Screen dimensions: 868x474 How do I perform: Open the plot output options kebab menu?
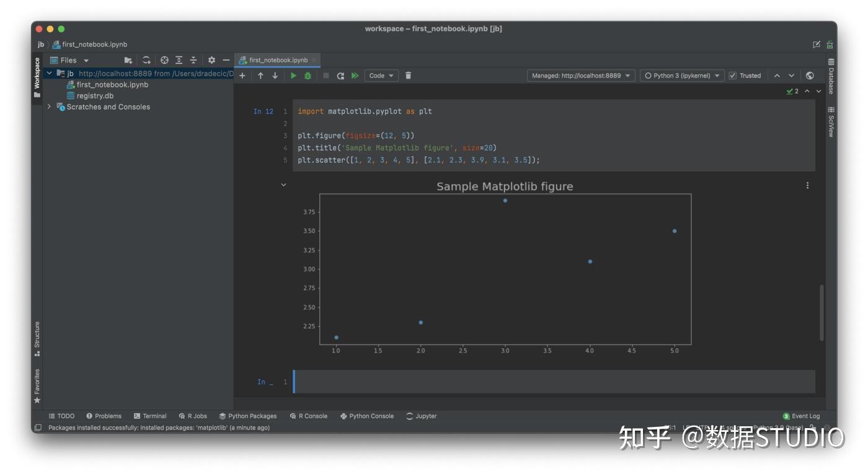pyautogui.click(x=807, y=185)
